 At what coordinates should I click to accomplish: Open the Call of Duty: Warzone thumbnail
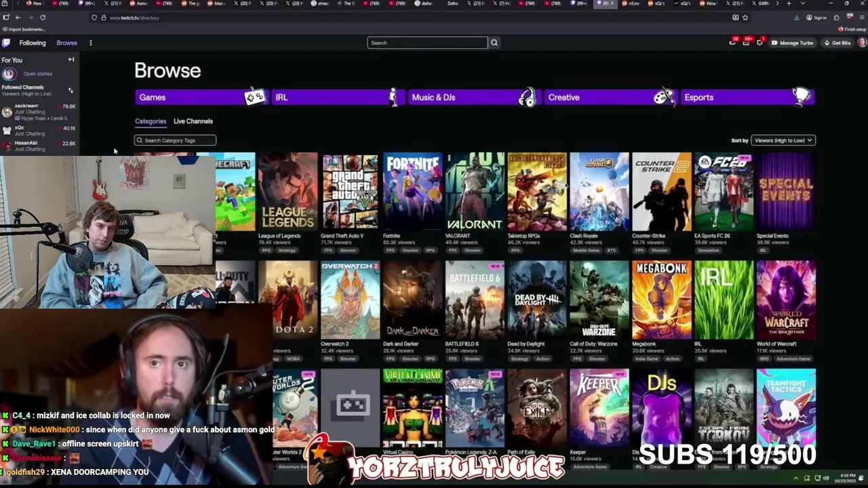[x=599, y=300]
